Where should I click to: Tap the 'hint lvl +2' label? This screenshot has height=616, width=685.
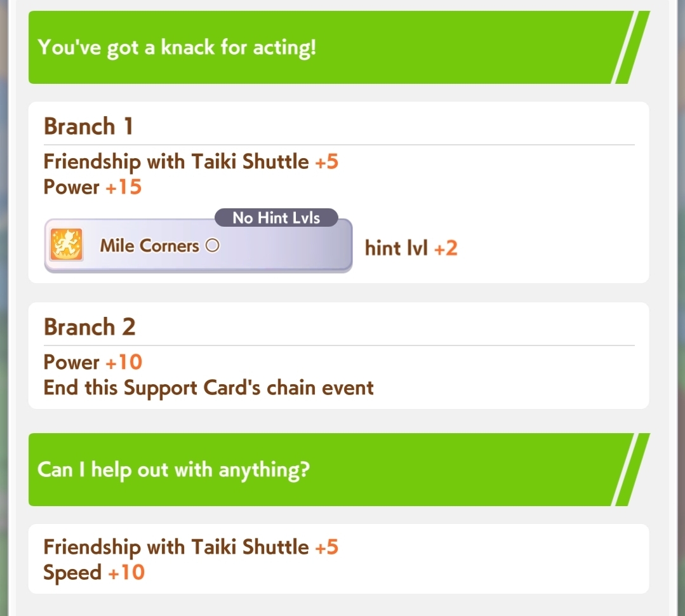[411, 248]
